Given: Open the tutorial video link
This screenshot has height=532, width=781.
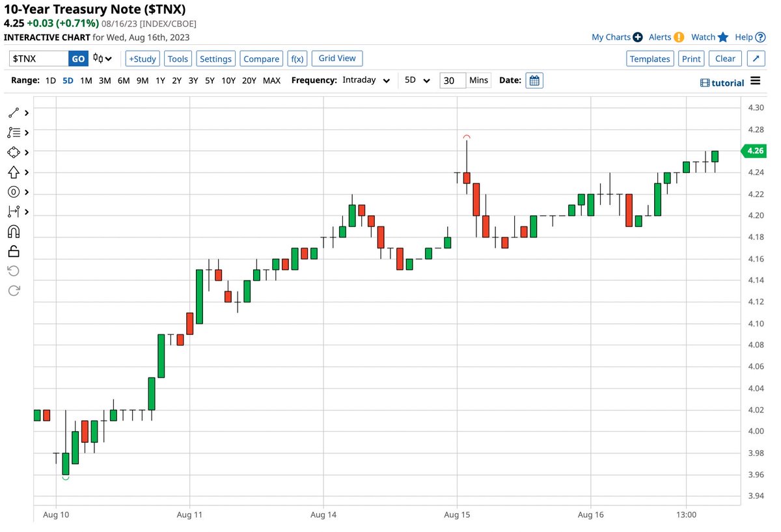Looking at the screenshot, I should coord(722,83).
